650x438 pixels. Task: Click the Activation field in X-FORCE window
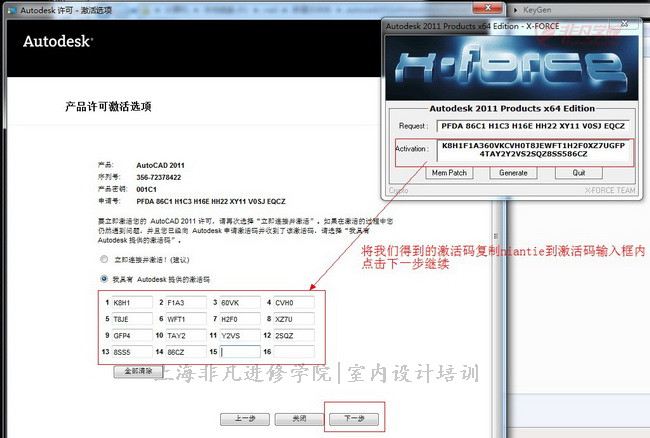[x=533, y=150]
